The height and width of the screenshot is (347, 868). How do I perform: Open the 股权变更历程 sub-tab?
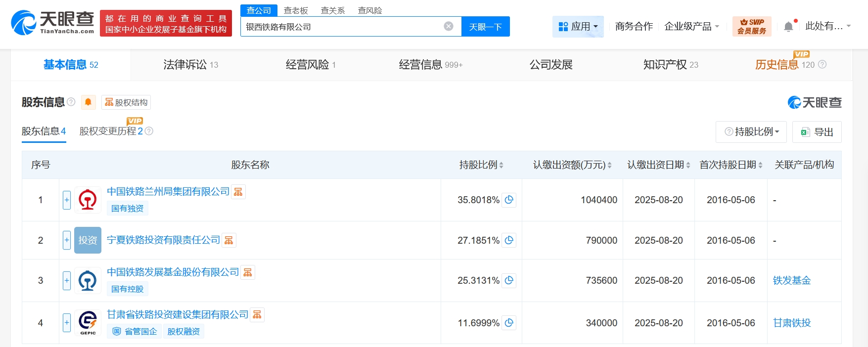(111, 131)
